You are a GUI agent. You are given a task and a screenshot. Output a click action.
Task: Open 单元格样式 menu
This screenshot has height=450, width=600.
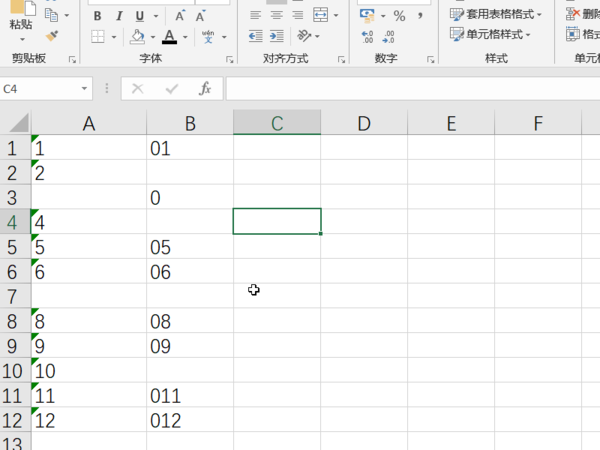point(491,34)
